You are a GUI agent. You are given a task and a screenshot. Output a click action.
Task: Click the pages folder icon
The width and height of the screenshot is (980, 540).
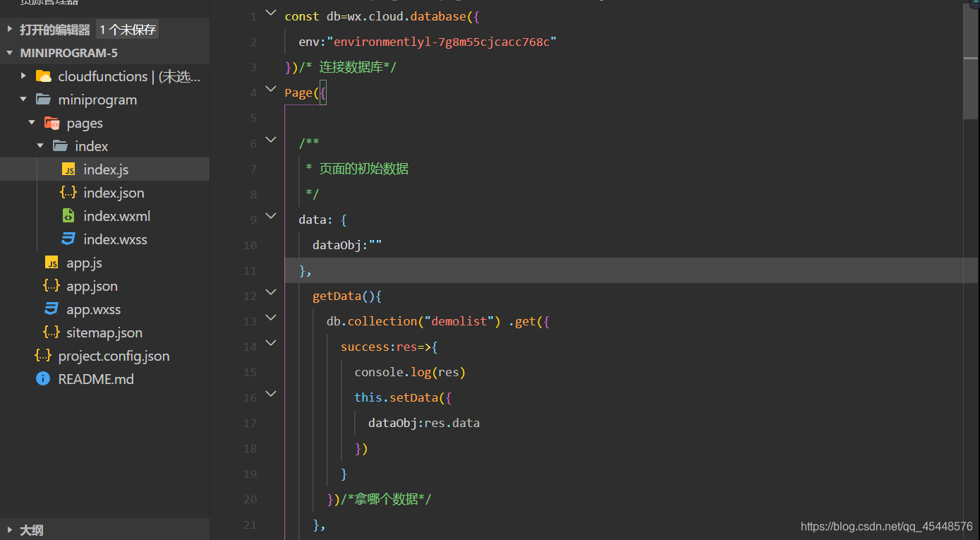pyautogui.click(x=52, y=123)
